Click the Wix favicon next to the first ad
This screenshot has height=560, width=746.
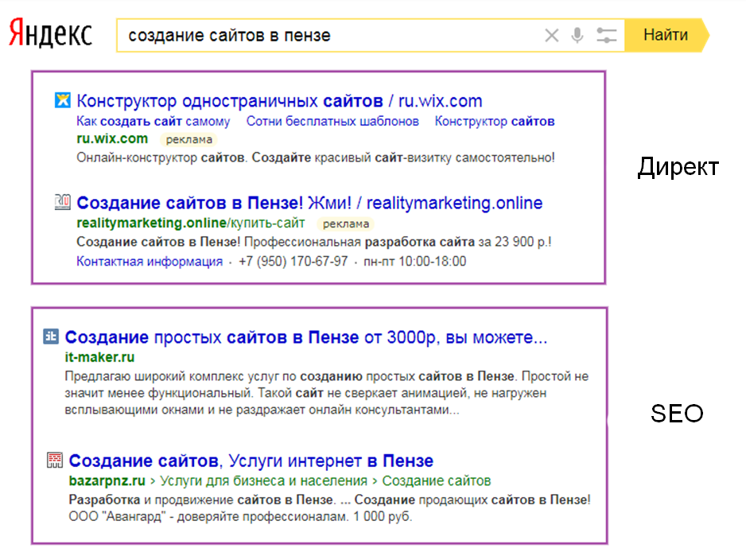click(63, 100)
